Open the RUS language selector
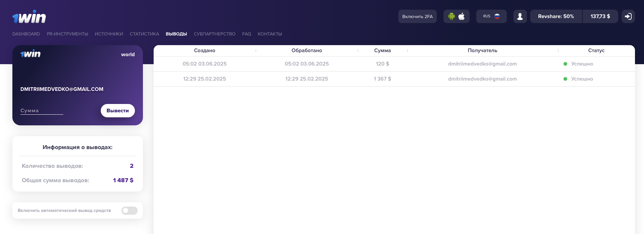The width and height of the screenshot is (644, 234). click(x=491, y=16)
